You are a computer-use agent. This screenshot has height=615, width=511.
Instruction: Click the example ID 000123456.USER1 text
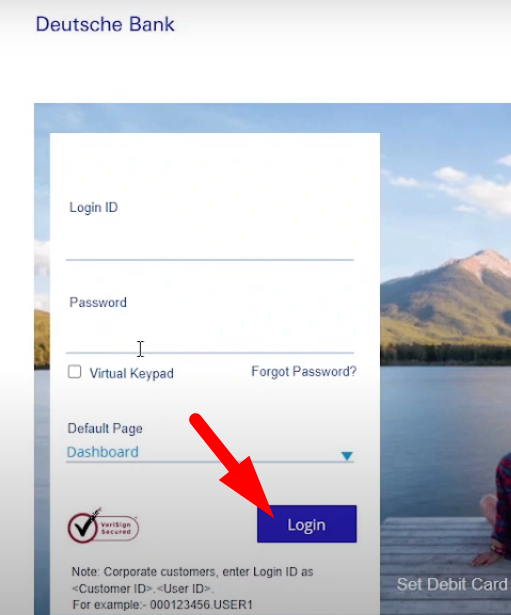[x=201, y=604]
